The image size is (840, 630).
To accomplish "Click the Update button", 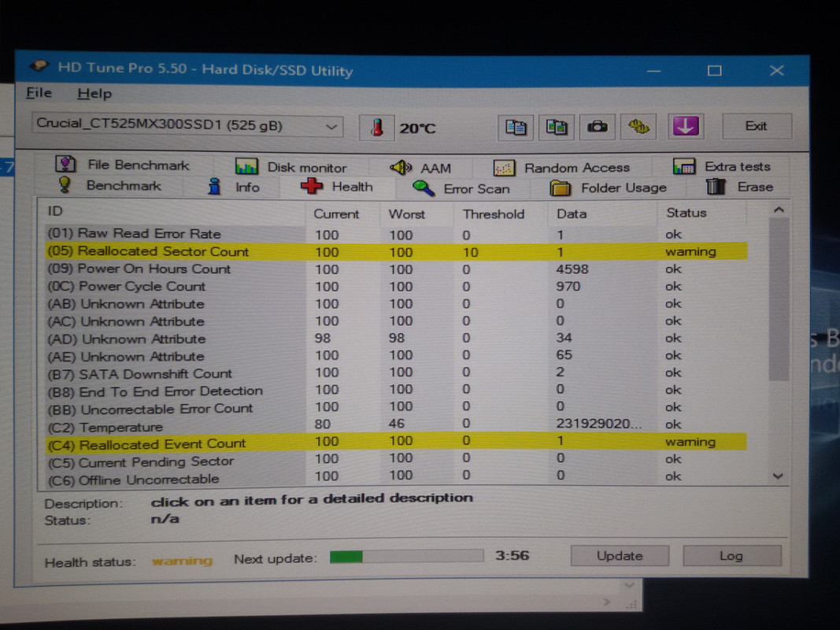I will tap(620, 555).
